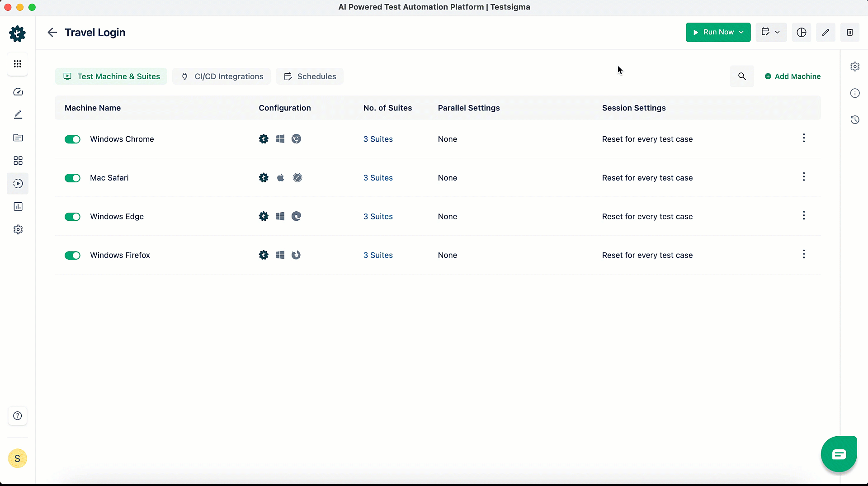
Task: Click the Chrome browser icon in Windows Chrome row
Action: click(x=296, y=139)
